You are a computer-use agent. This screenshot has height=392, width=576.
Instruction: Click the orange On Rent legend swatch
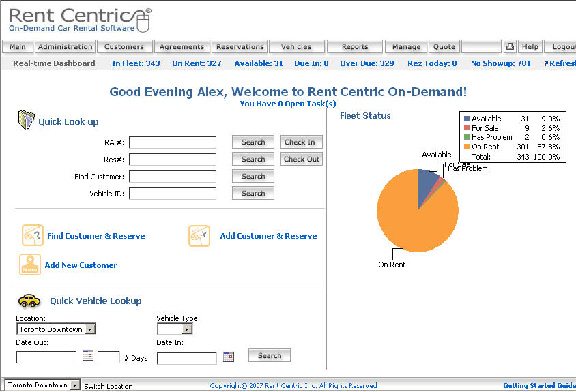coord(467,147)
